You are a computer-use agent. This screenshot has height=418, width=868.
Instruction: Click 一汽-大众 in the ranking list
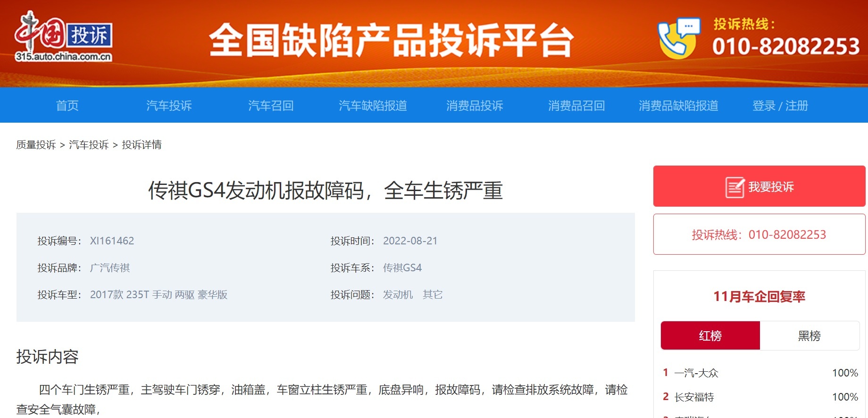point(696,373)
